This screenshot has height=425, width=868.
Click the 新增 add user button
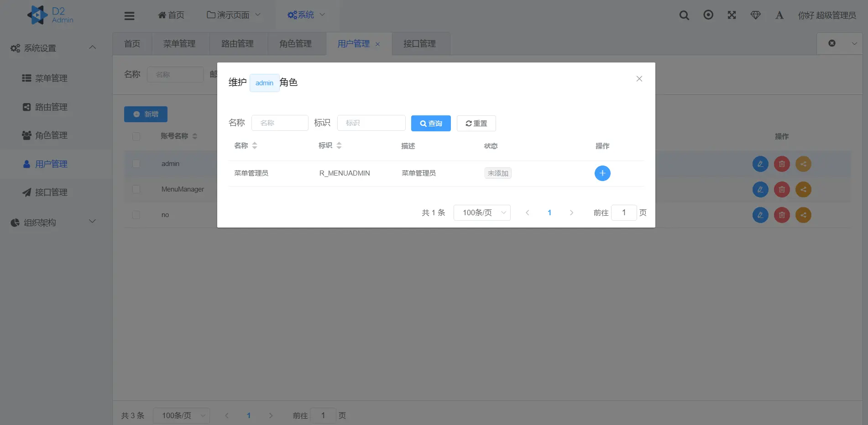146,114
